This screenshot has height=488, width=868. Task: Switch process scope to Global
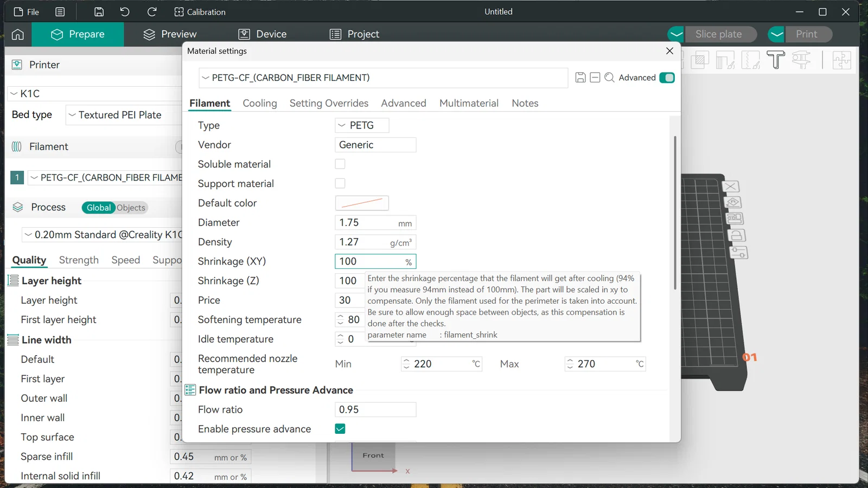(98, 208)
